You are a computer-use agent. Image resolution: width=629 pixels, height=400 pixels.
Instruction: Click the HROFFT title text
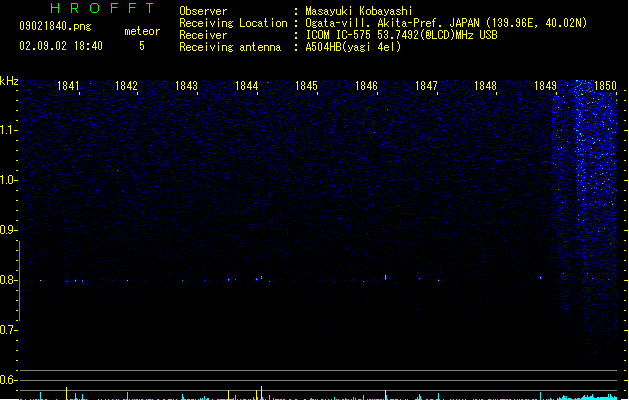103,8
